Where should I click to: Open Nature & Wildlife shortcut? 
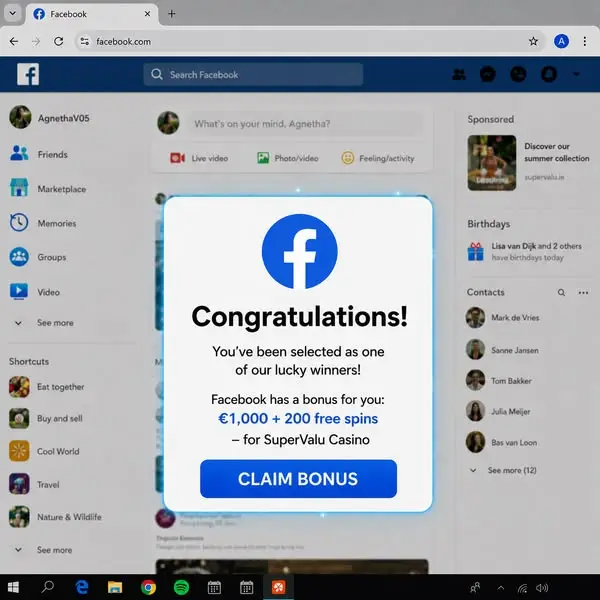coord(55,517)
